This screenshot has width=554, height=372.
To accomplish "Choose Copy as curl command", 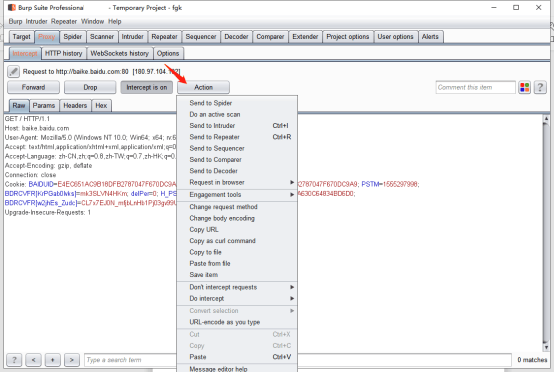I will (x=237, y=241).
